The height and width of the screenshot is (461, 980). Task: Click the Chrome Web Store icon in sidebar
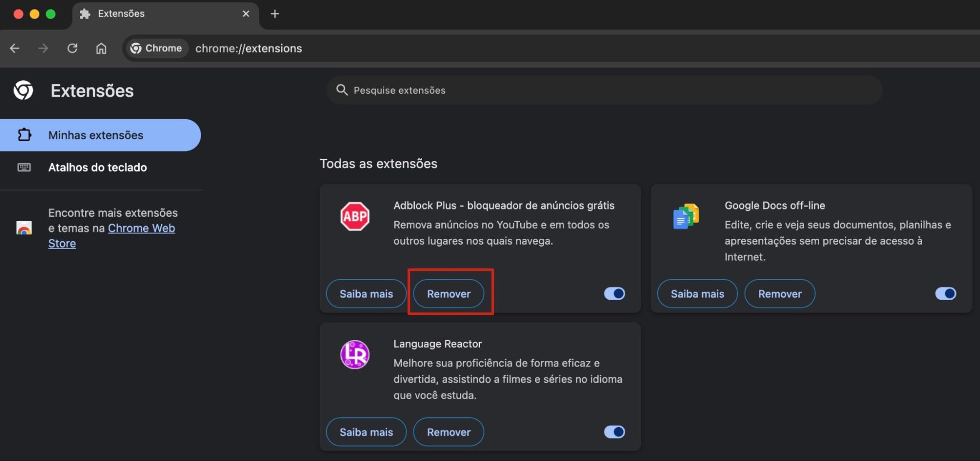click(x=24, y=228)
